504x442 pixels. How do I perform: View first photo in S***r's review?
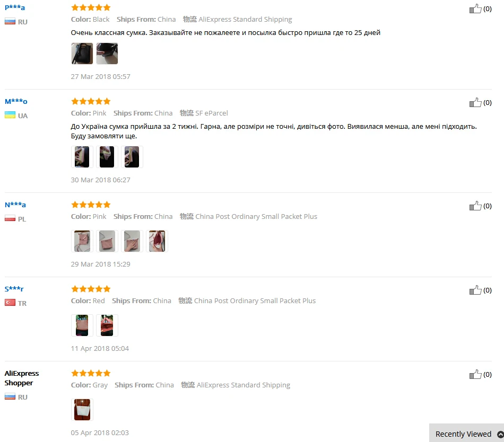pyautogui.click(x=82, y=325)
